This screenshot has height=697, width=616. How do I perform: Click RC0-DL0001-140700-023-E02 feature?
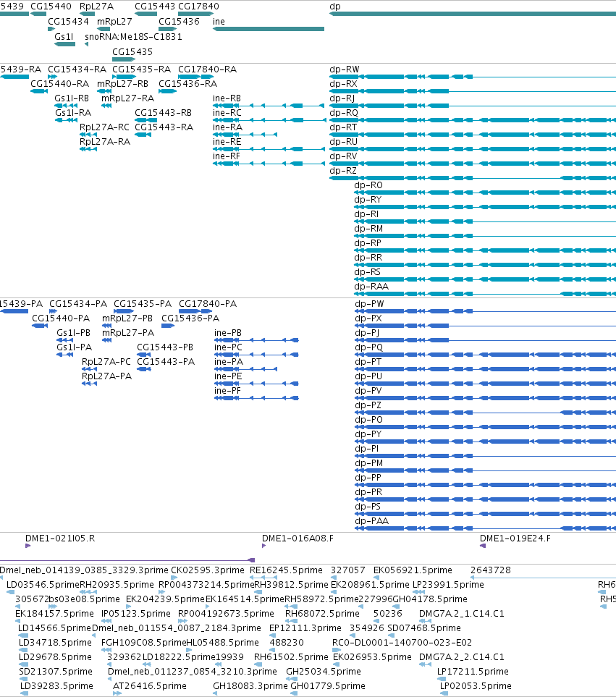pos(337,650)
